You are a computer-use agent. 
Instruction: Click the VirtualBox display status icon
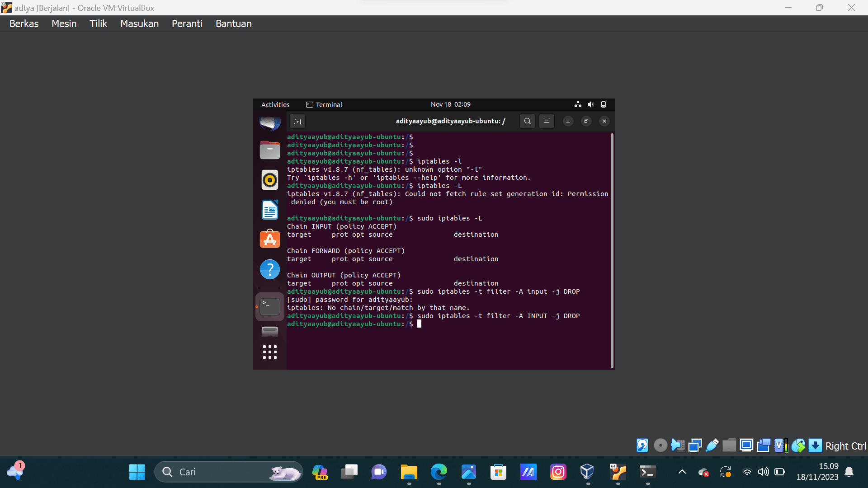(x=746, y=446)
